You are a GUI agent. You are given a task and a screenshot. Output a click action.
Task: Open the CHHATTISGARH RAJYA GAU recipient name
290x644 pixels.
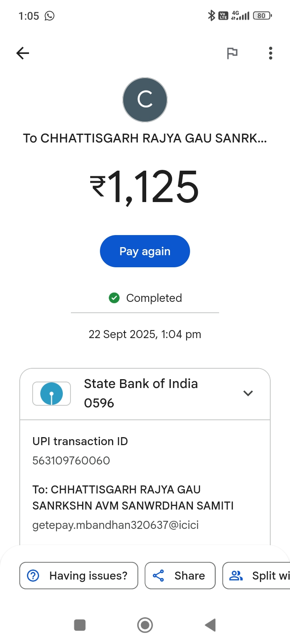tap(145, 138)
